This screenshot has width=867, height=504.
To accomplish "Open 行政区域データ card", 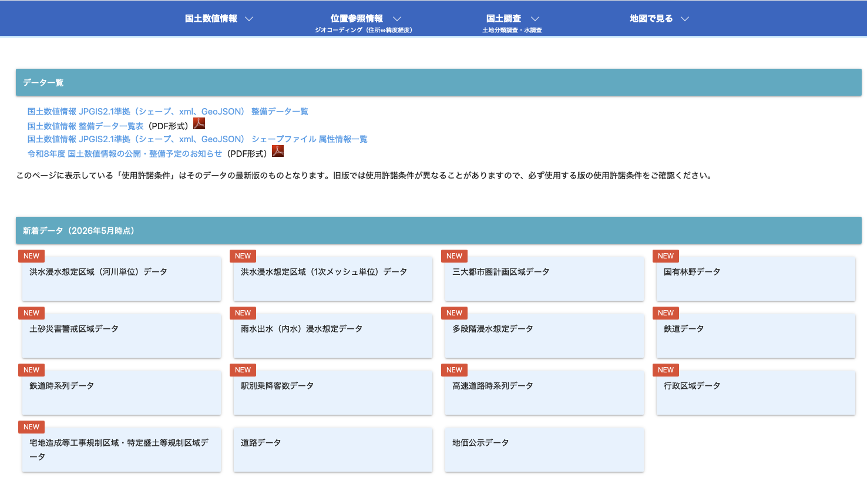I will tap(756, 393).
